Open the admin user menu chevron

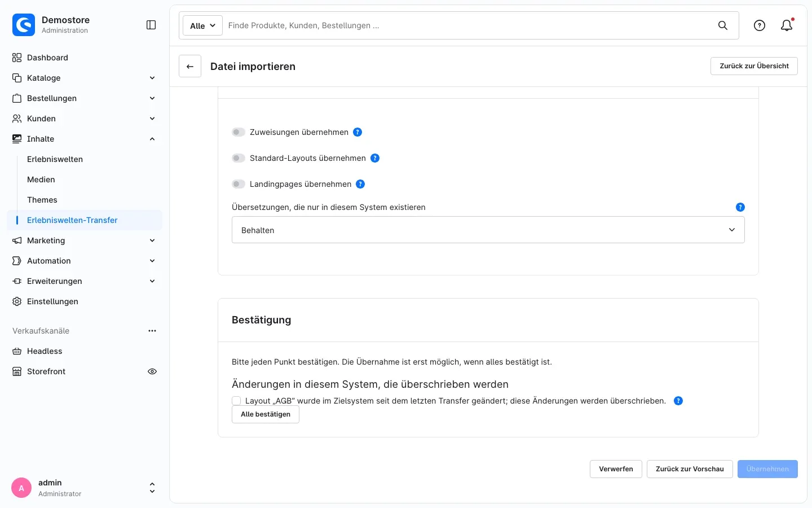coord(152,488)
